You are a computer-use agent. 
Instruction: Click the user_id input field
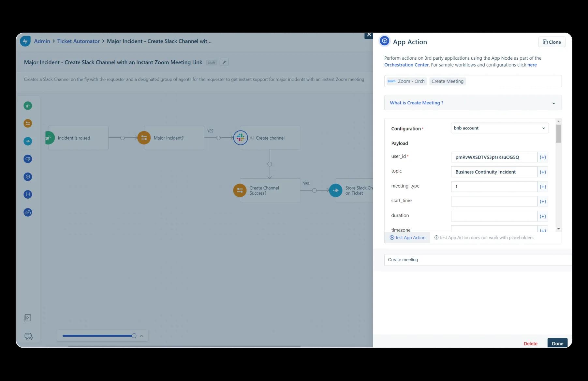pyautogui.click(x=494, y=157)
